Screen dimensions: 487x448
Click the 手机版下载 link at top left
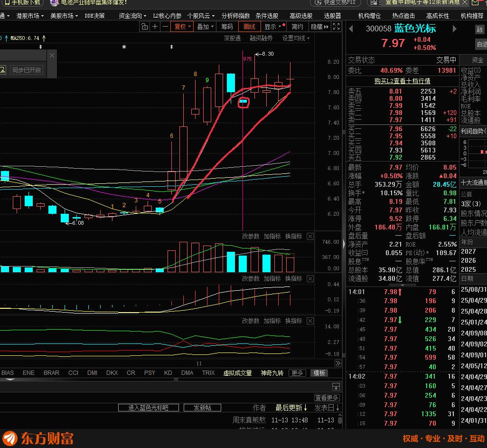coord(23,2)
